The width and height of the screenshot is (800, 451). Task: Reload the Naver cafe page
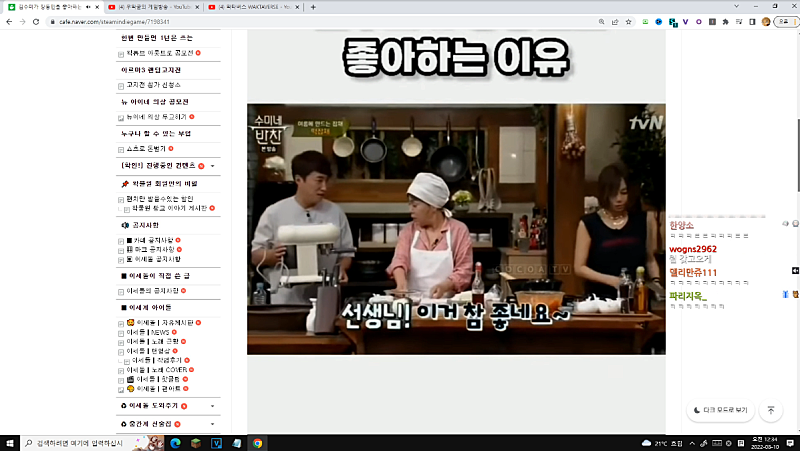[x=36, y=22]
